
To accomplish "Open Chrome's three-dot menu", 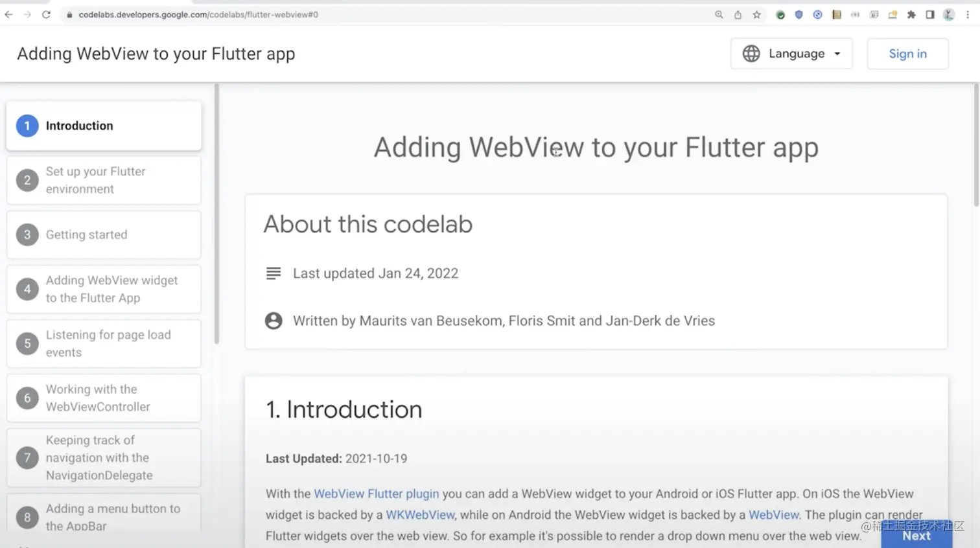I will (x=968, y=14).
